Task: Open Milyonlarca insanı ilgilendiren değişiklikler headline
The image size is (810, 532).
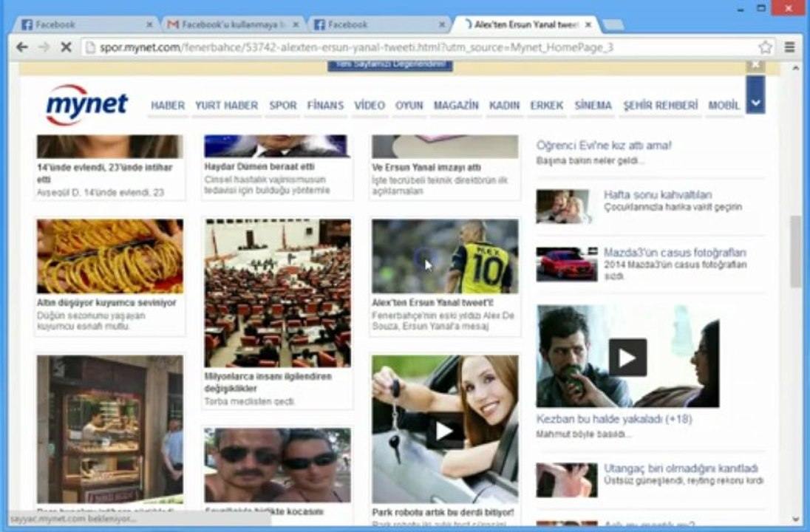Action: [268, 382]
